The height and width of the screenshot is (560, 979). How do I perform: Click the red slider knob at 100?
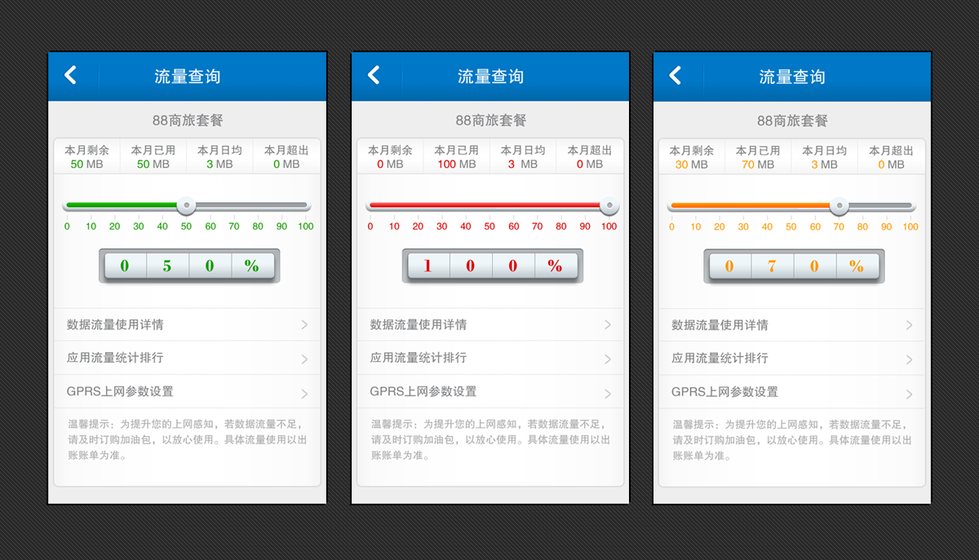[609, 205]
